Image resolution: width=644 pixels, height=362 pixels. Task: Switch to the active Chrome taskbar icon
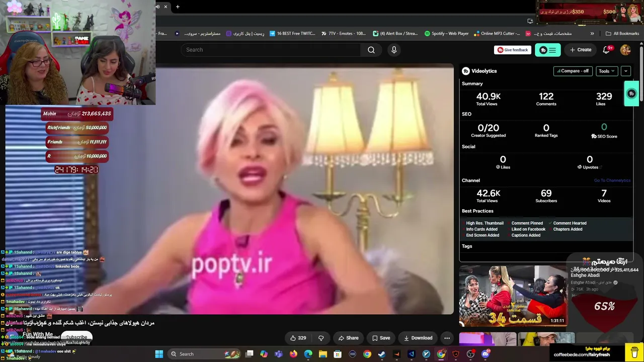[441, 354]
